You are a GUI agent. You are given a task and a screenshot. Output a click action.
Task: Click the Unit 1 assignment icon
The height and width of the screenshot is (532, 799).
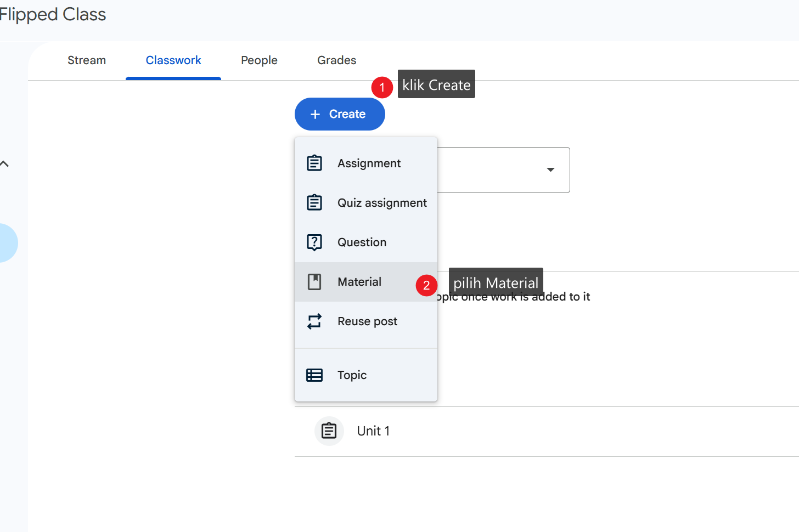pyautogui.click(x=329, y=431)
